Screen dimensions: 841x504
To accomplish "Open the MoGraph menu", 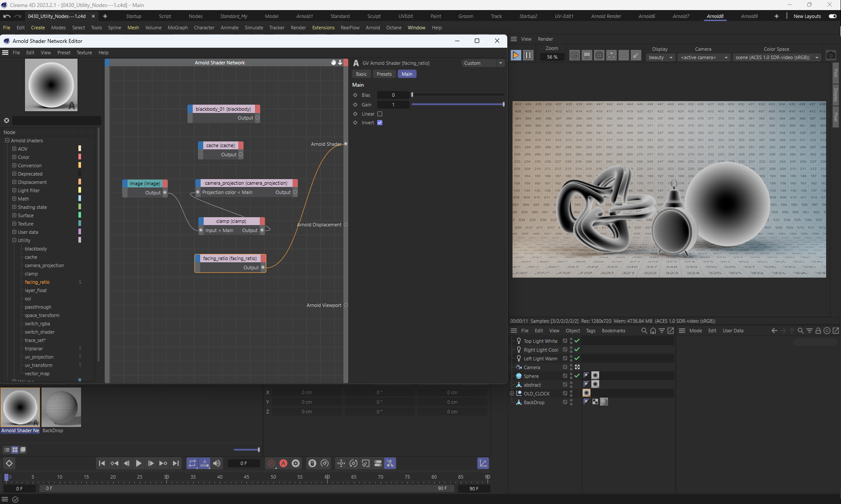I will [177, 28].
